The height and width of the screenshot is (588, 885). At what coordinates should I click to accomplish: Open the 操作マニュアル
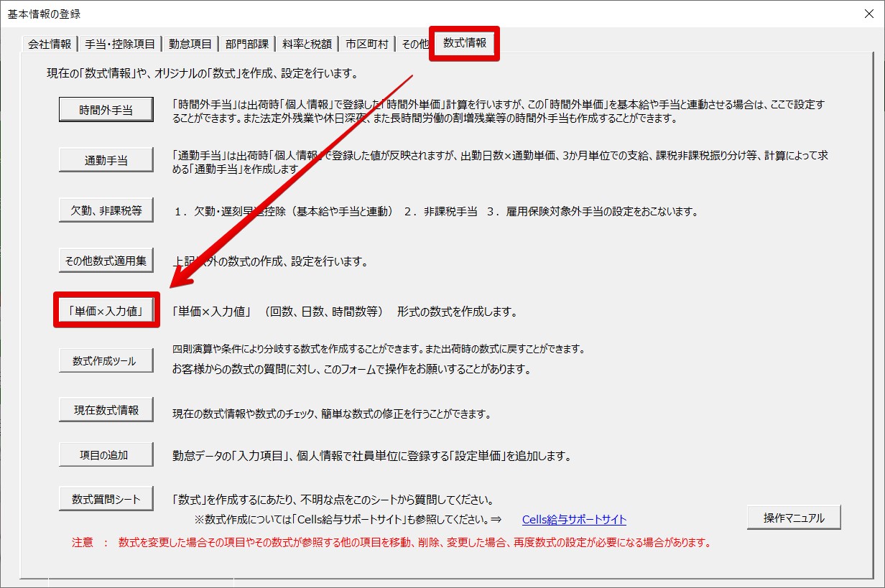tap(793, 517)
